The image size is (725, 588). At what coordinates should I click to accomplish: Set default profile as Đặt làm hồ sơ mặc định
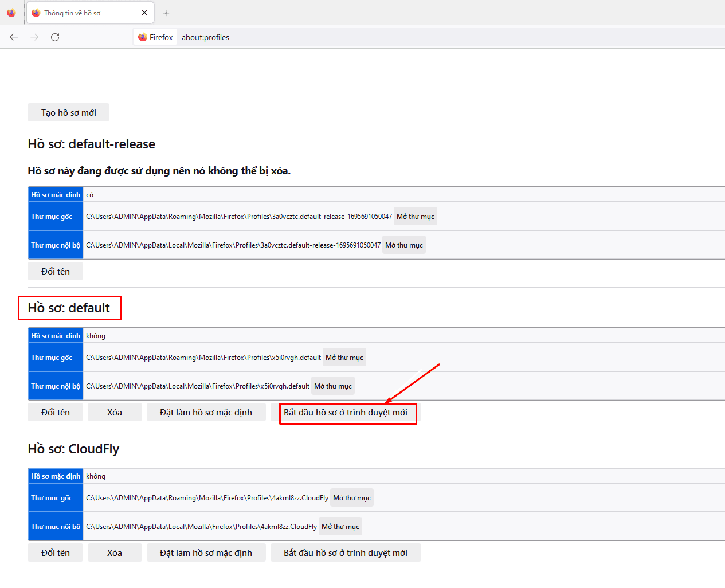(206, 412)
